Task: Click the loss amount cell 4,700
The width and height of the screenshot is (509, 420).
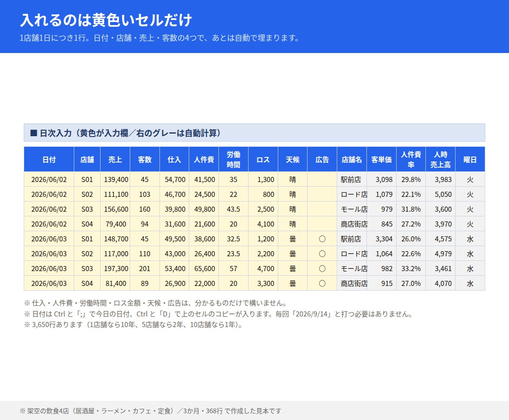Action: point(263,269)
